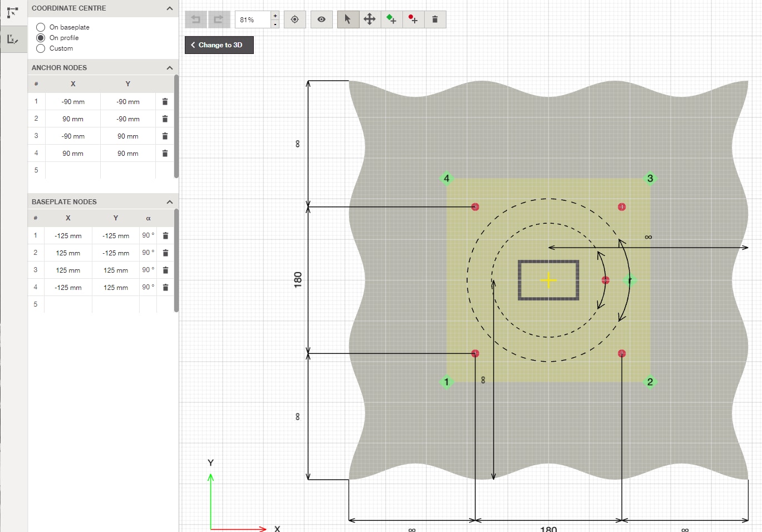The height and width of the screenshot is (532, 762).
Task: Select the On baseplate radio button
Action: click(x=40, y=27)
